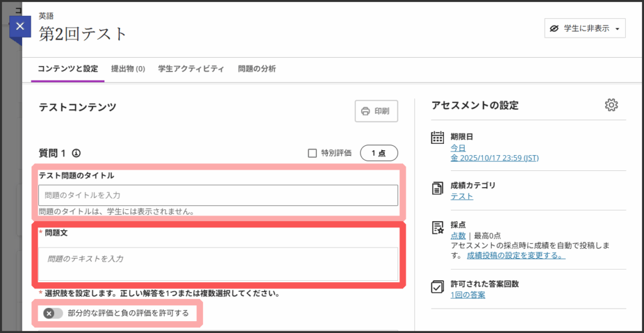
Task: Click the info icon beside 質問 1
Action: 77,153
